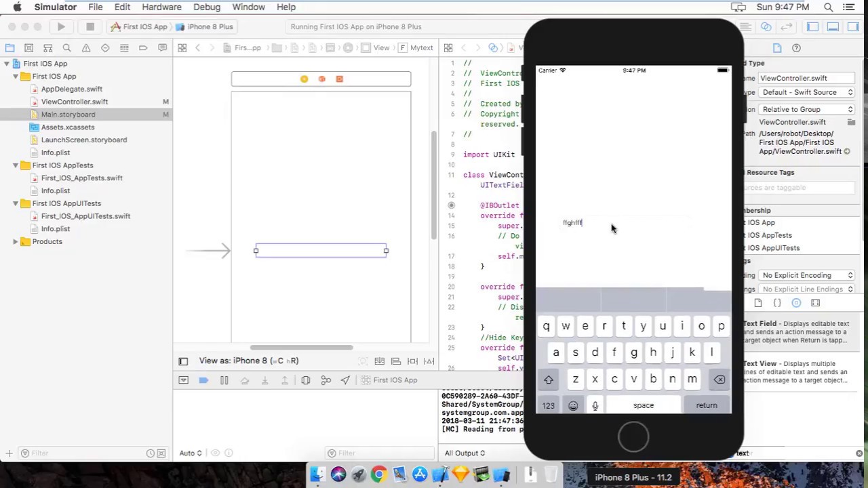Open the Issue navigator warning icon
The width and height of the screenshot is (868, 488).
(x=86, y=48)
